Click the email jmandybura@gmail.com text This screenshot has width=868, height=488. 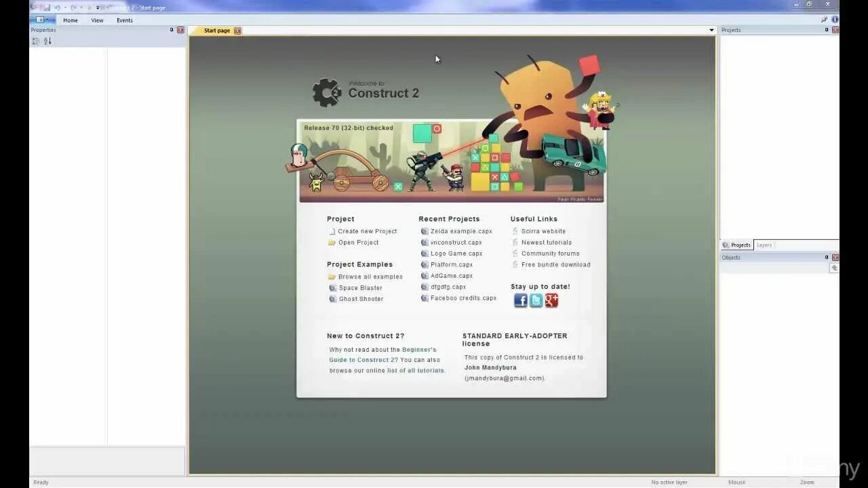click(505, 378)
